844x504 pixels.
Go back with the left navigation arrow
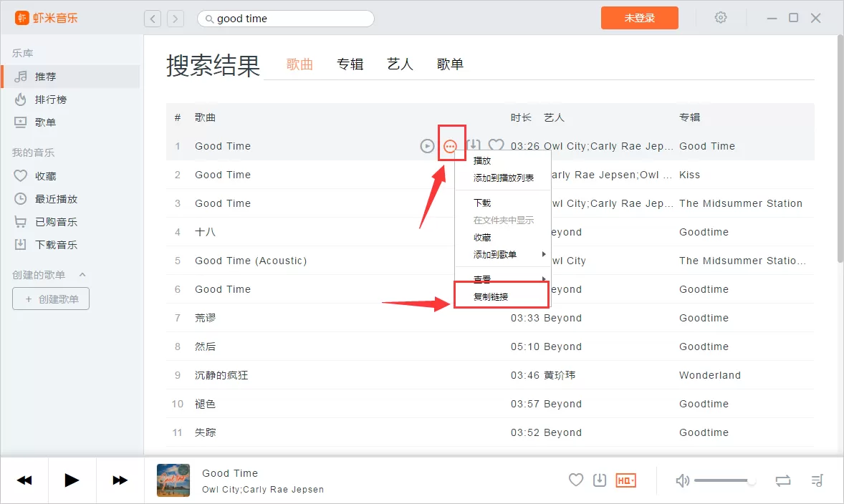pos(153,19)
